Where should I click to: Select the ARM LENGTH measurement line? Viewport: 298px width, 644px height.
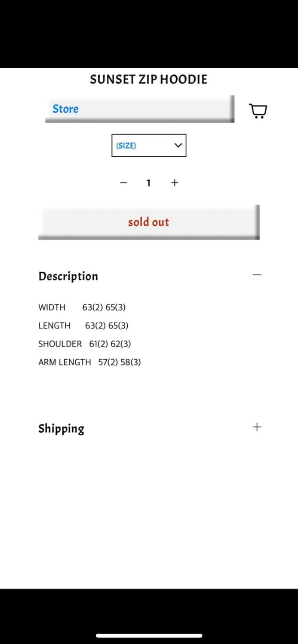pyautogui.click(x=89, y=362)
